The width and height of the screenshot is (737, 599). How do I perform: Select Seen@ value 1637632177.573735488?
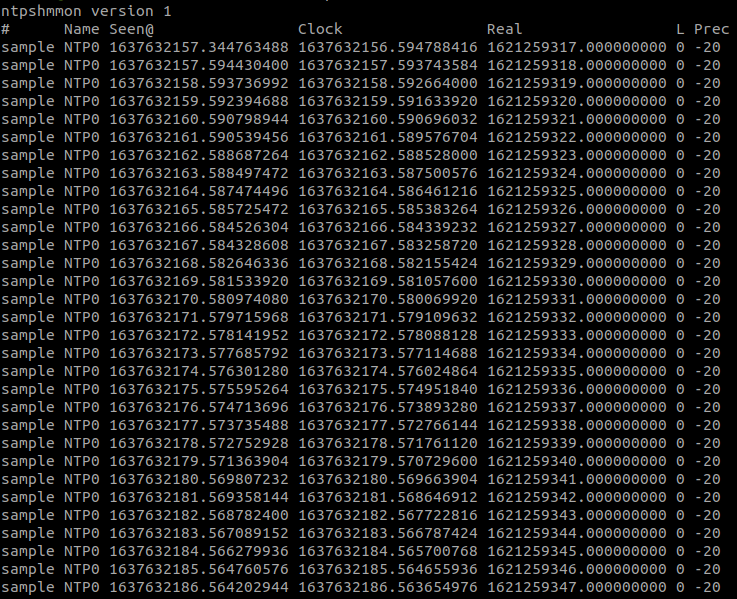click(199, 425)
